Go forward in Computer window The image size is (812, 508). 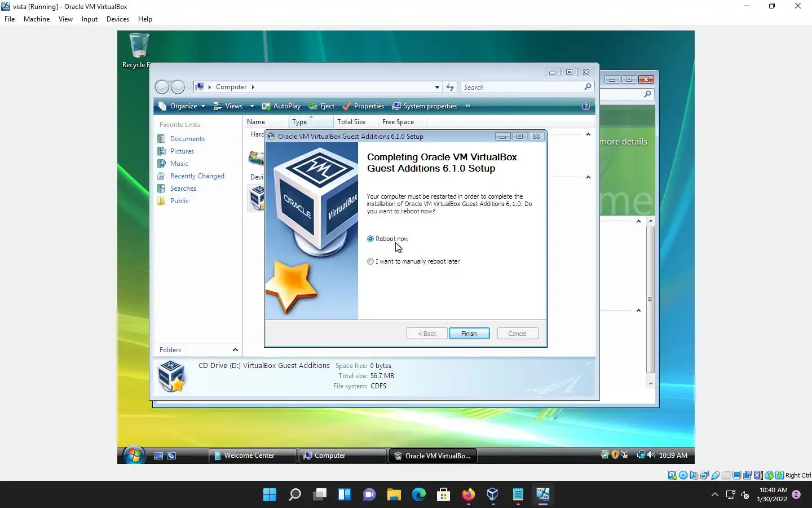tap(178, 87)
